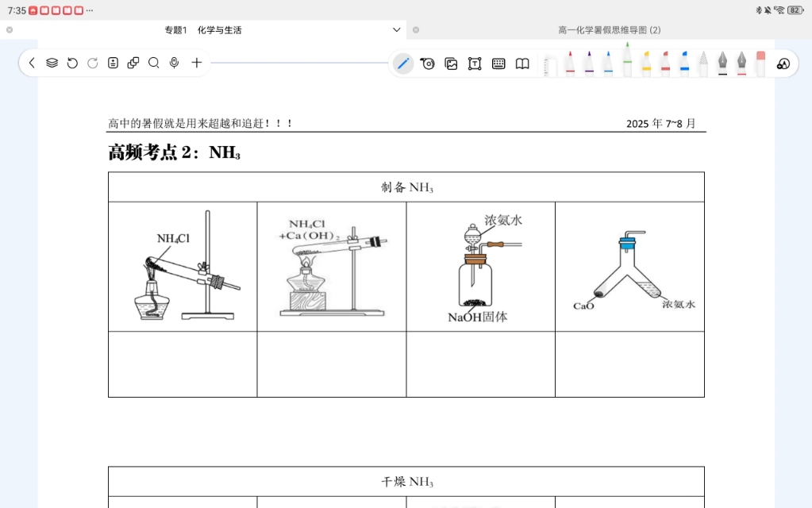Select the blue pen drawing mode
This screenshot has height=508, width=812.
pos(403,63)
